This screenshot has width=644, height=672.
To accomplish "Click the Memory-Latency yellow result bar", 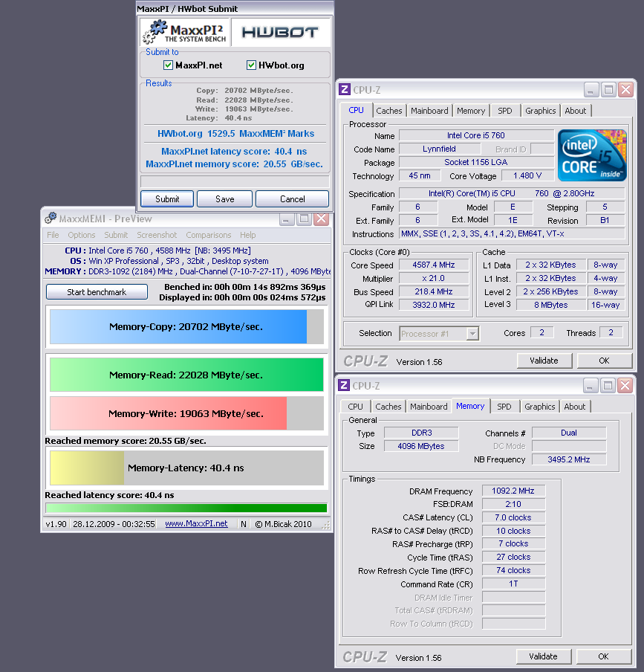I will click(x=186, y=468).
